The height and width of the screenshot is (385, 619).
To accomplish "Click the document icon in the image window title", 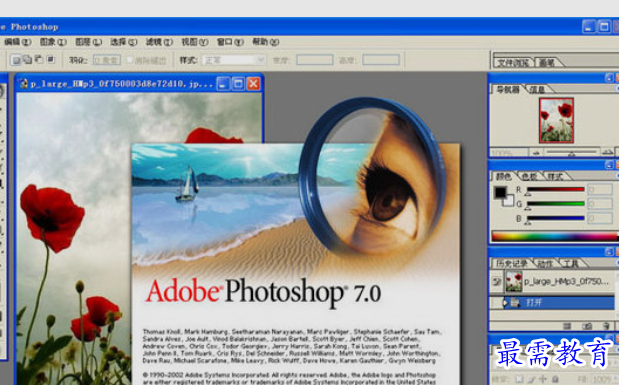I will 24,83.
